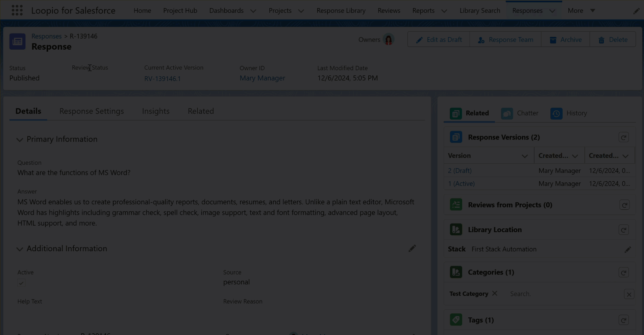Open the Project Hub tab

tap(180, 10)
